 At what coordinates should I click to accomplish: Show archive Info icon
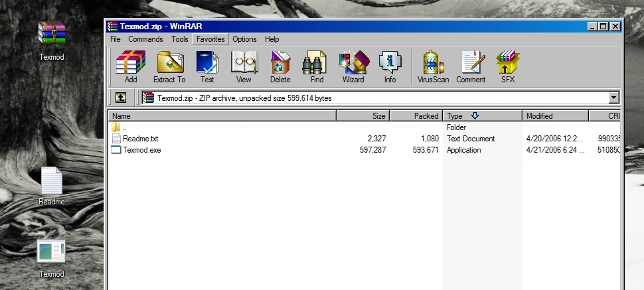click(x=390, y=62)
